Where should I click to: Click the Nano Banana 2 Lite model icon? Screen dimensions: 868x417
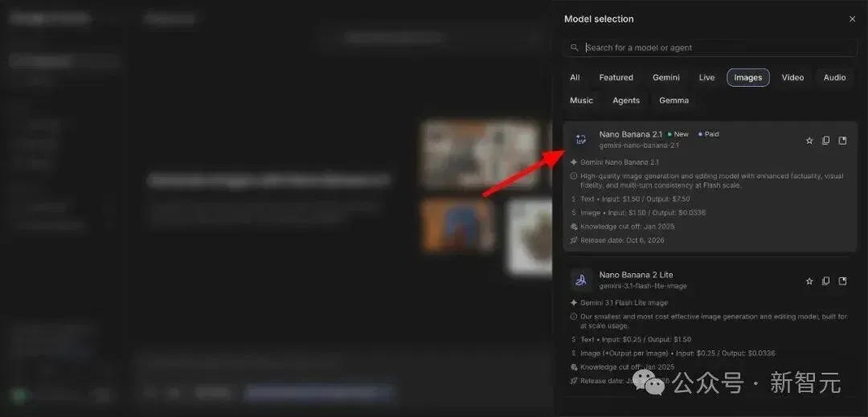coord(581,280)
